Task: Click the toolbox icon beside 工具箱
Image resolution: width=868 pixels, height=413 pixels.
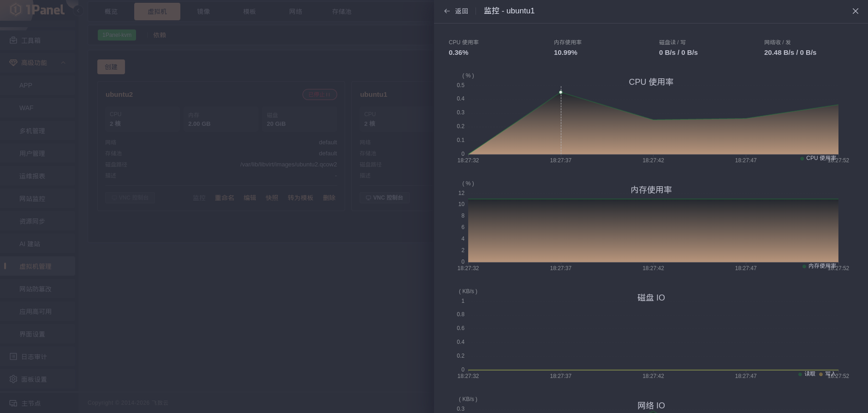Action: tap(13, 41)
